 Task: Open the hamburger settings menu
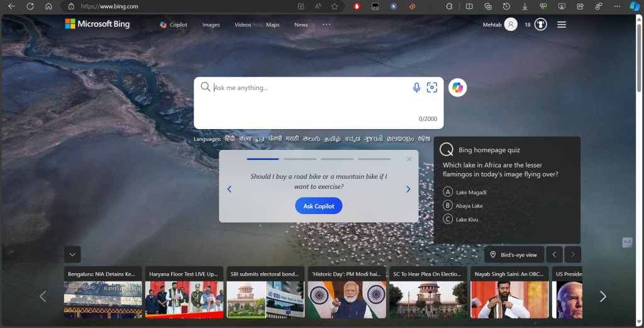[562, 25]
